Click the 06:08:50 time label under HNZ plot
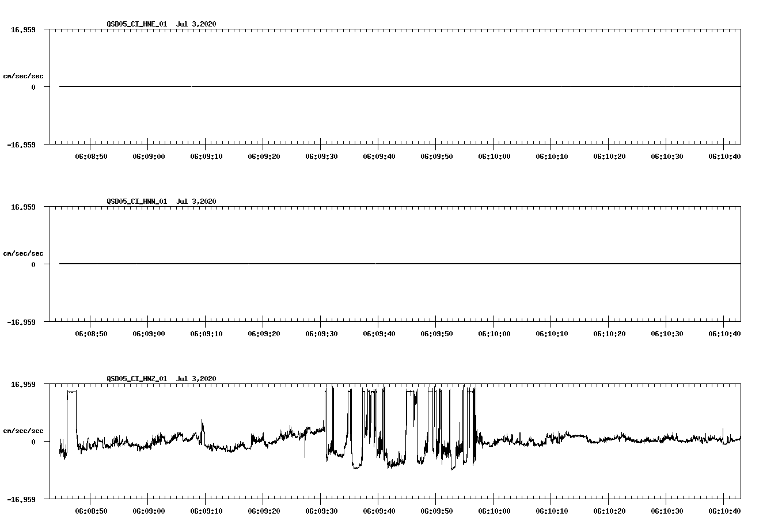This screenshot has width=782, height=532. (91, 511)
